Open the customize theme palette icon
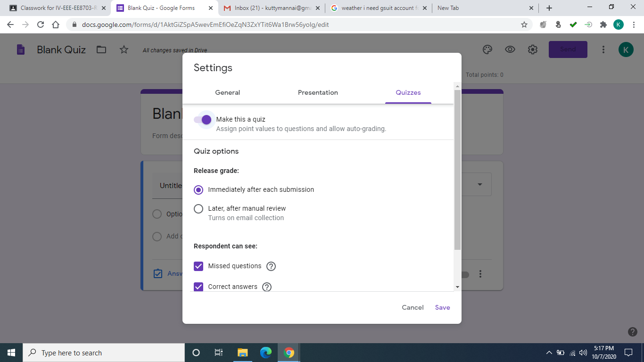Viewport: 644px width, 362px height. (x=487, y=49)
